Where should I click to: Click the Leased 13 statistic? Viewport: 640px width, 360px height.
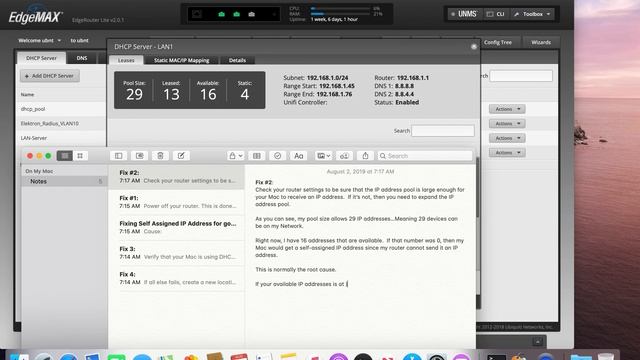[x=171, y=90]
